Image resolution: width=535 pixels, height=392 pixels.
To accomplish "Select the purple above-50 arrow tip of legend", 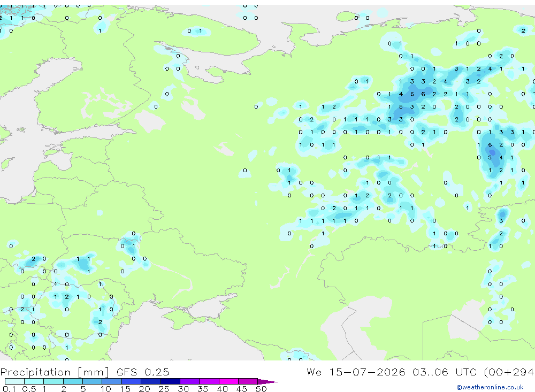I will coord(267,381).
